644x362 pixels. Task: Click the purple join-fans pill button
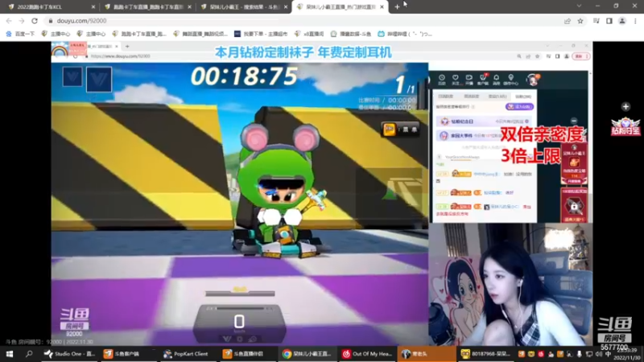point(519,107)
